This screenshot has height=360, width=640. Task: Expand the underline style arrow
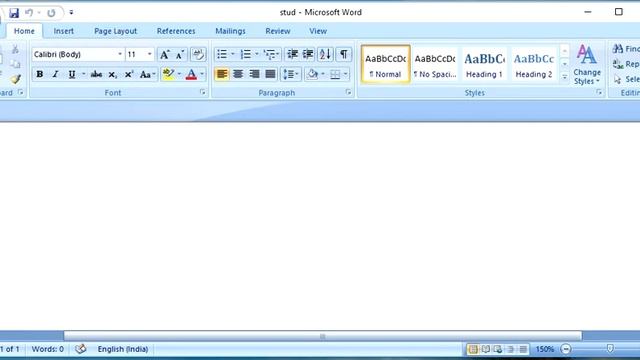tap(84, 74)
